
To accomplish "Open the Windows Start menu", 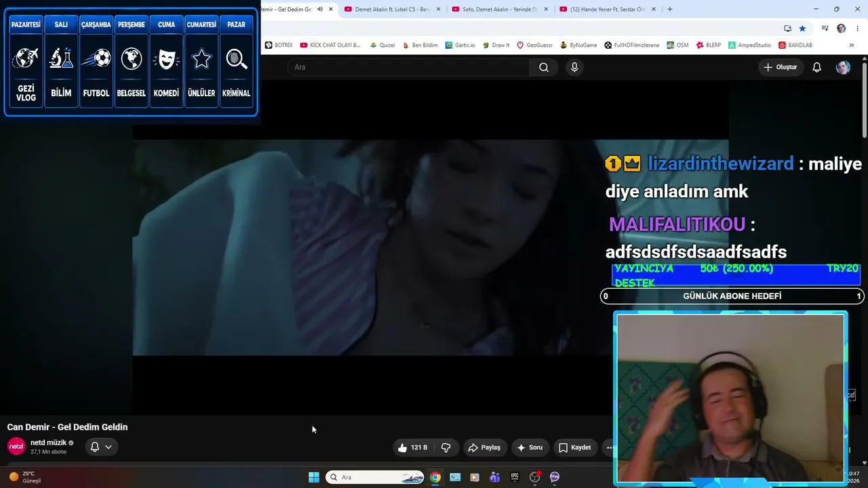I will [x=314, y=477].
